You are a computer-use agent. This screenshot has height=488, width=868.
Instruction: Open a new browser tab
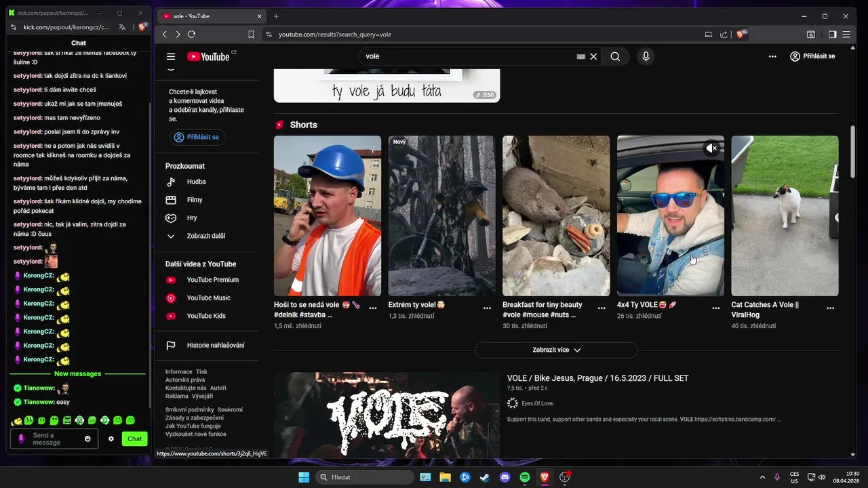click(x=276, y=16)
